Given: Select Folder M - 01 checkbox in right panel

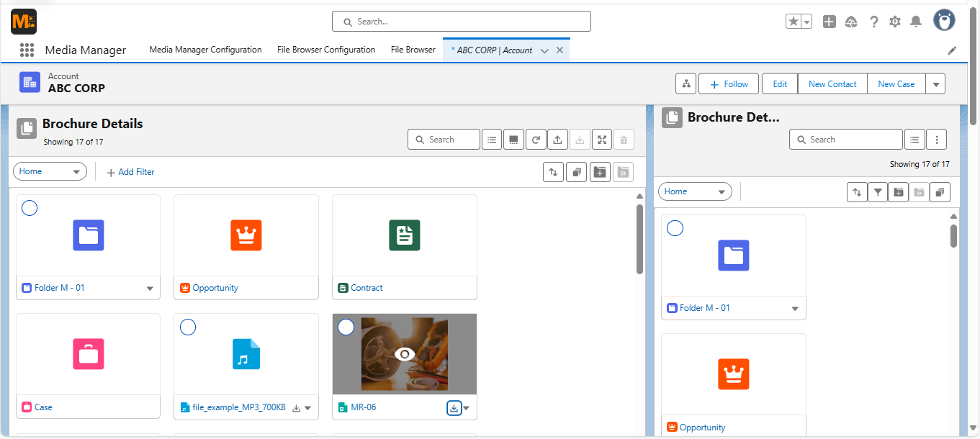Looking at the screenshot, I should point(675,228).
